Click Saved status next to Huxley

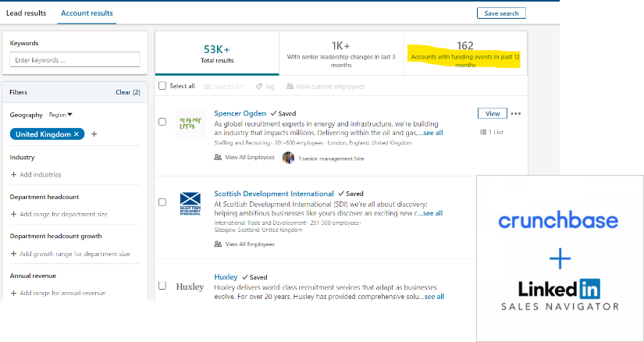tap(254, 277)
